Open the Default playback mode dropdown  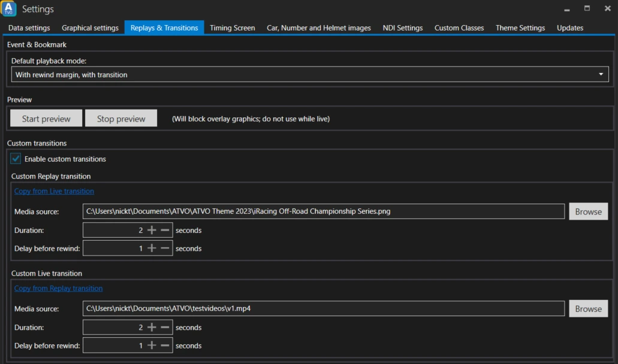tap(310, 74)
